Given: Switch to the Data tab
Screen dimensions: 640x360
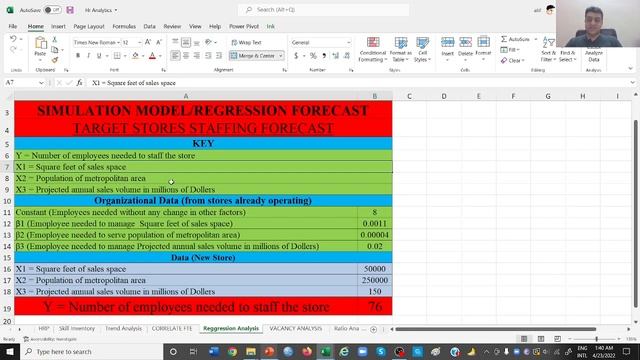Looking at the screenshot, I should (149, 26).
